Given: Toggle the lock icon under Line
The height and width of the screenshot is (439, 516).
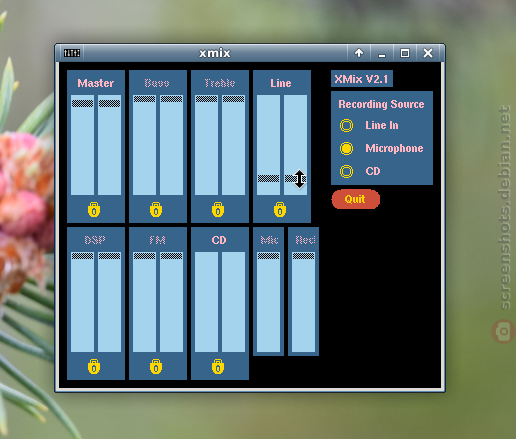Looking at the screenshot, I should (x=280, y=210).
